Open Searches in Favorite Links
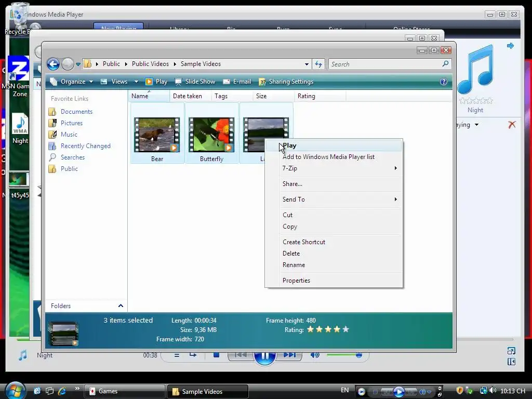The image size is (532, 399). [x=67, y=157]
